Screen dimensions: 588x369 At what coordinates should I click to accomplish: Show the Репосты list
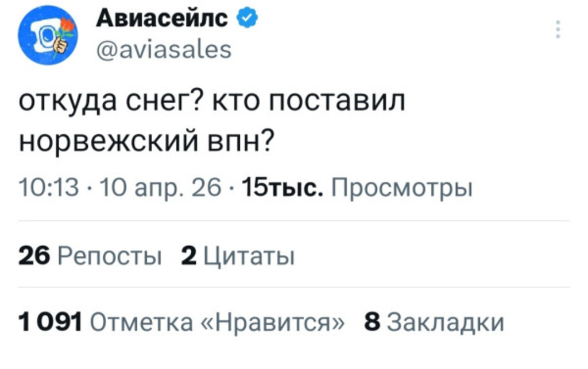(107, 255)
